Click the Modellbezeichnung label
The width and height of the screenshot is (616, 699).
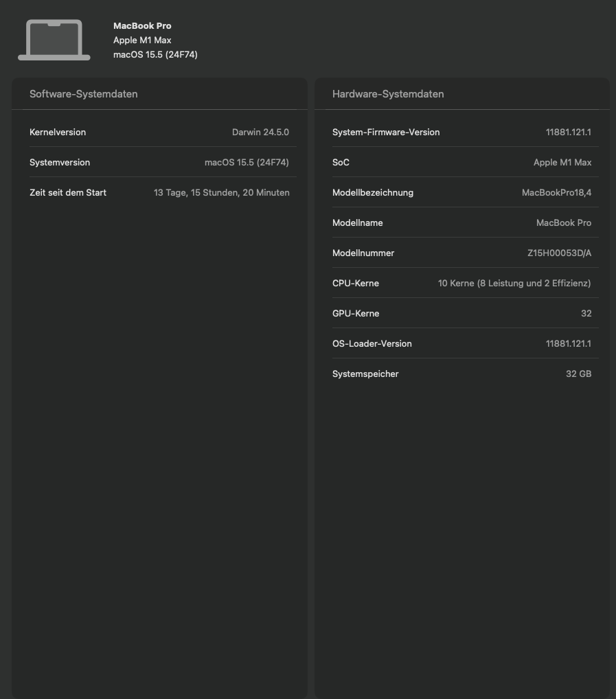click(373, 192)
